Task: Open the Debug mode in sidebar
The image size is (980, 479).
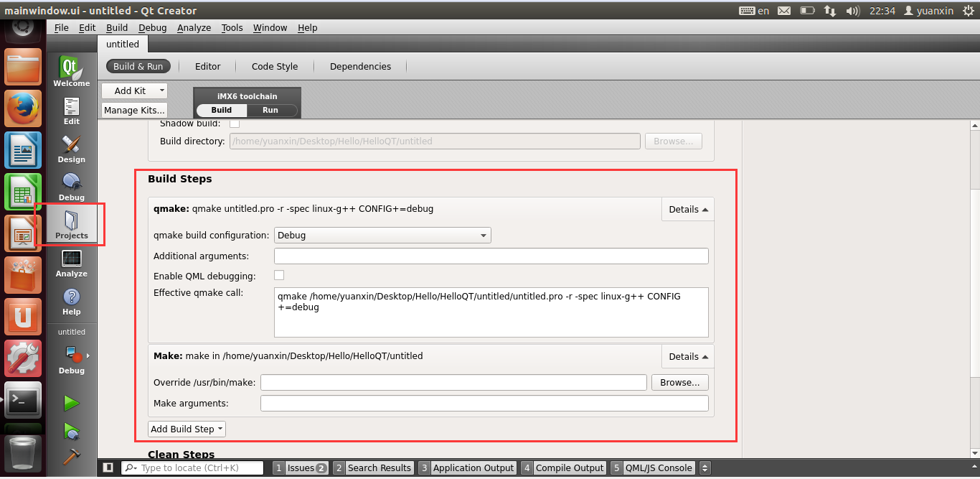Action: 71,187
